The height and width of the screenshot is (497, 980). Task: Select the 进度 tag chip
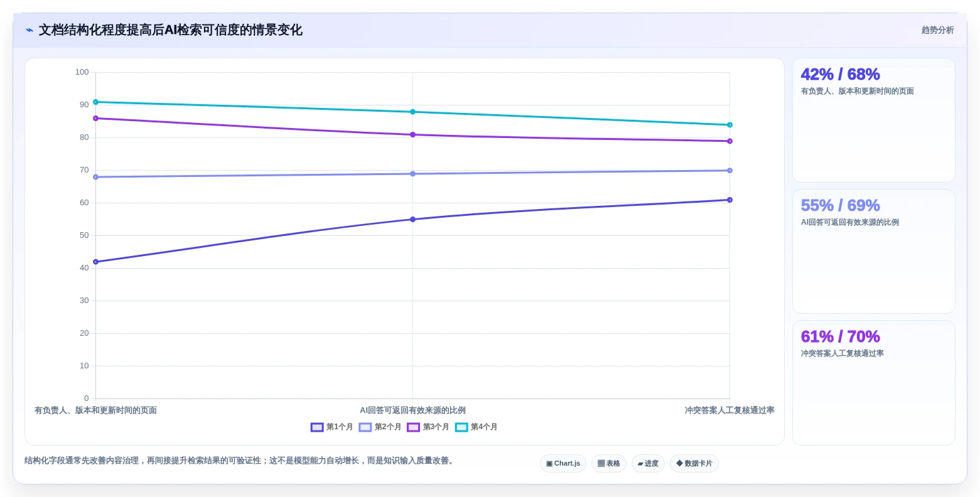[x=648, y=464]
